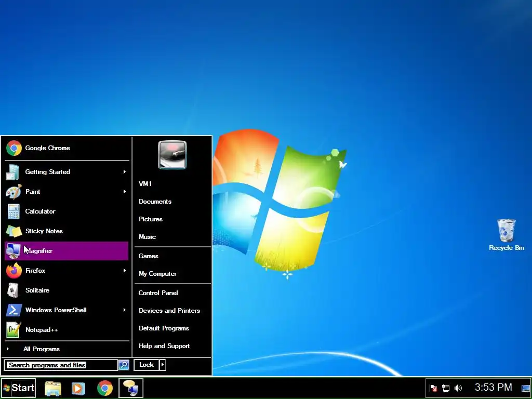Click the Lock button
Image resolution: width=532 pixels, height=399 pixels.
[147, 365]
